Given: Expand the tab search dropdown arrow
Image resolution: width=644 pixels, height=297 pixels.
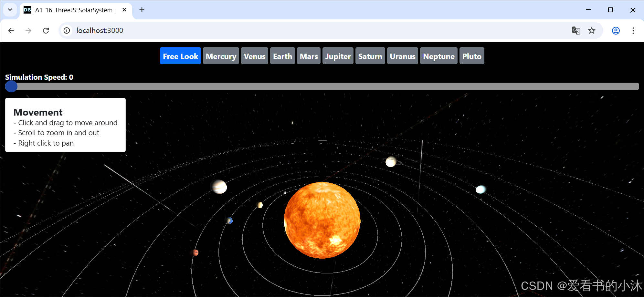Looking at the screenshot, I should [10, 10].
